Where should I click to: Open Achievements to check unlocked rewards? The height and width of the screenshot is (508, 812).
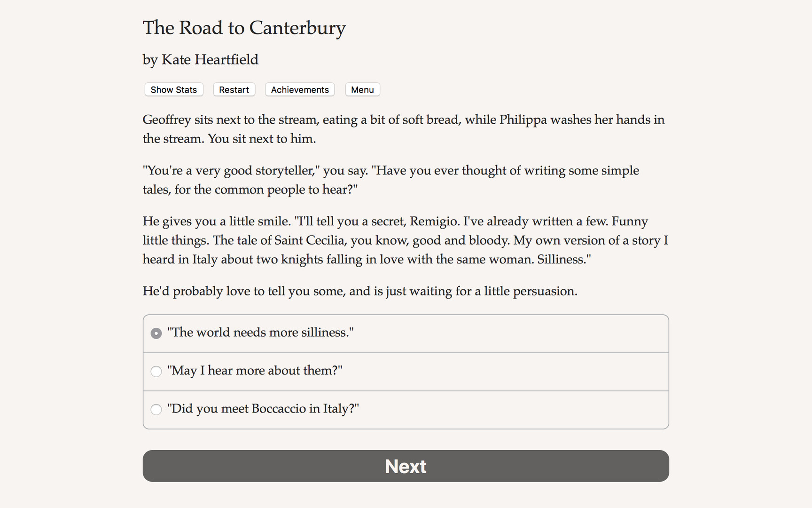tap(299, 89)
